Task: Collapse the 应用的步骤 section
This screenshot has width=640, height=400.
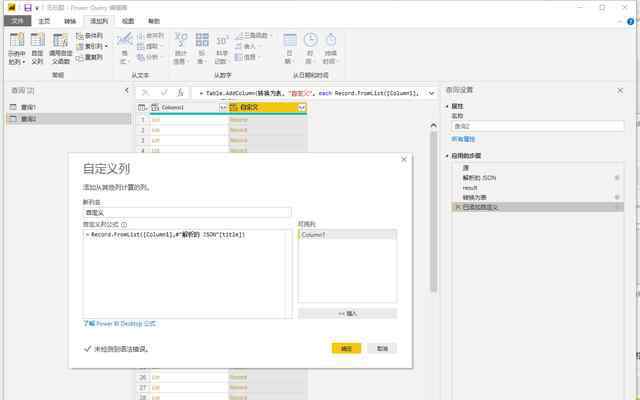Action: click(445, 157)
